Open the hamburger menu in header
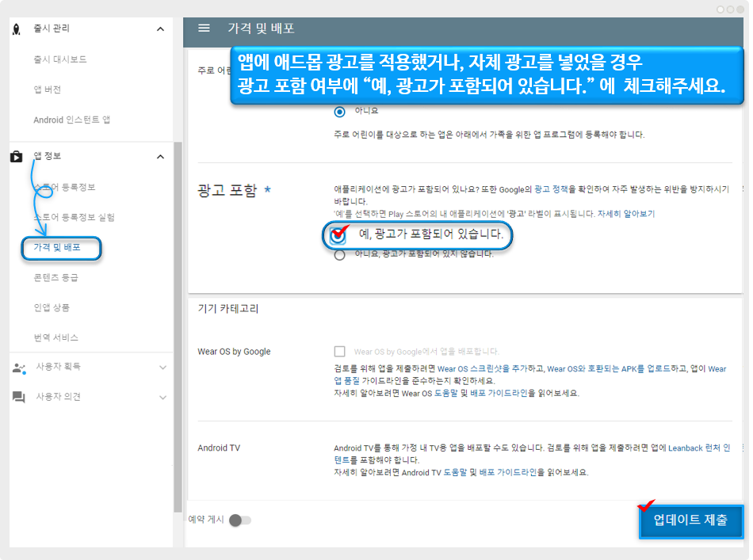The width and height of the screenshot is (753, 560). coord(204,28)
